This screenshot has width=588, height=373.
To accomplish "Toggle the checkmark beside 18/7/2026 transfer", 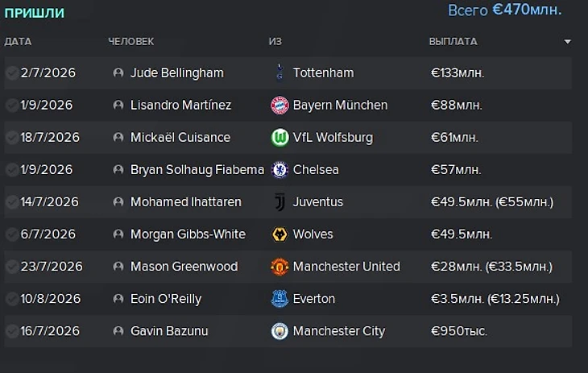I will [12, 137].
